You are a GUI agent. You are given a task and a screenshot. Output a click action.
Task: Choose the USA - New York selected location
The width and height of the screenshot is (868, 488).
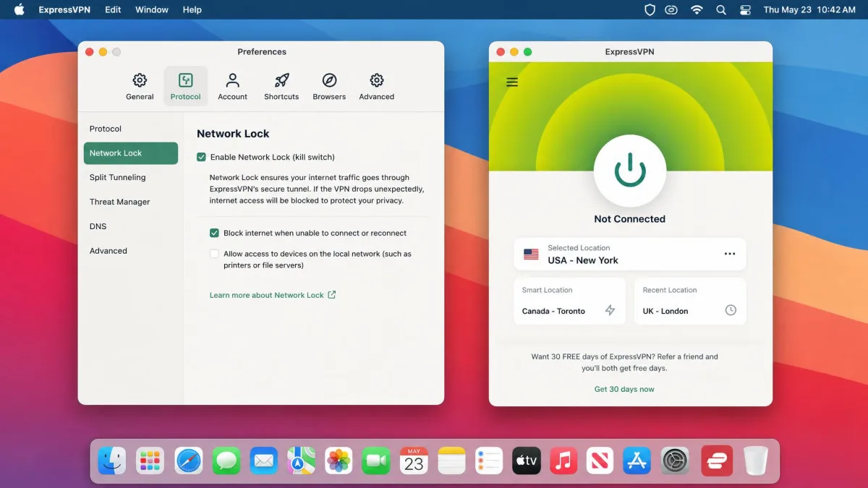629,254
